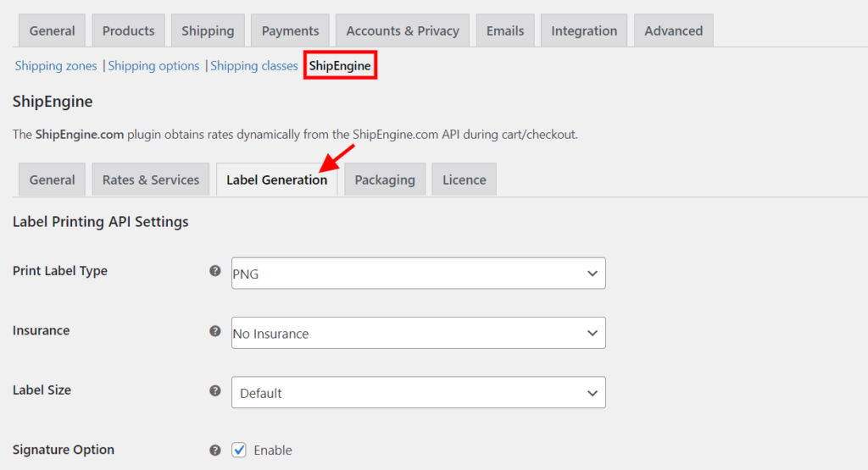Open the Integration tab
Image resolution: width=868 pixels, height=470 pixels.
coord(584,30)
